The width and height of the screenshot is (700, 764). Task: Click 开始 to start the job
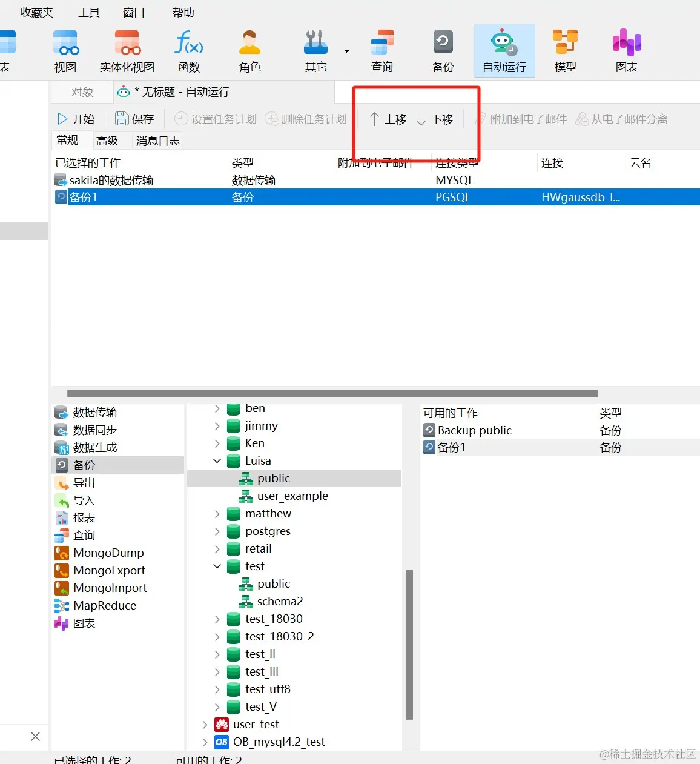76,119
